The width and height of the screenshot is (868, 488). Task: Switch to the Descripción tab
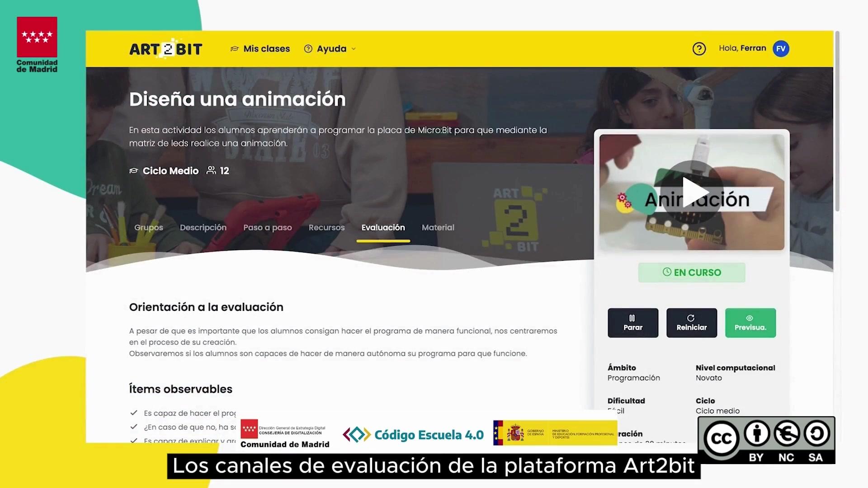(203, 228)
